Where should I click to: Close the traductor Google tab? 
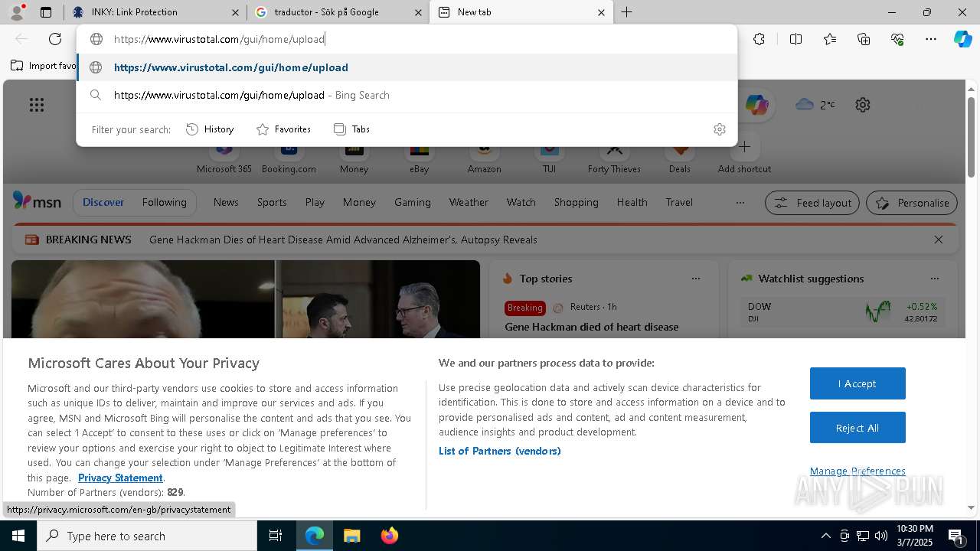(418, 12)
